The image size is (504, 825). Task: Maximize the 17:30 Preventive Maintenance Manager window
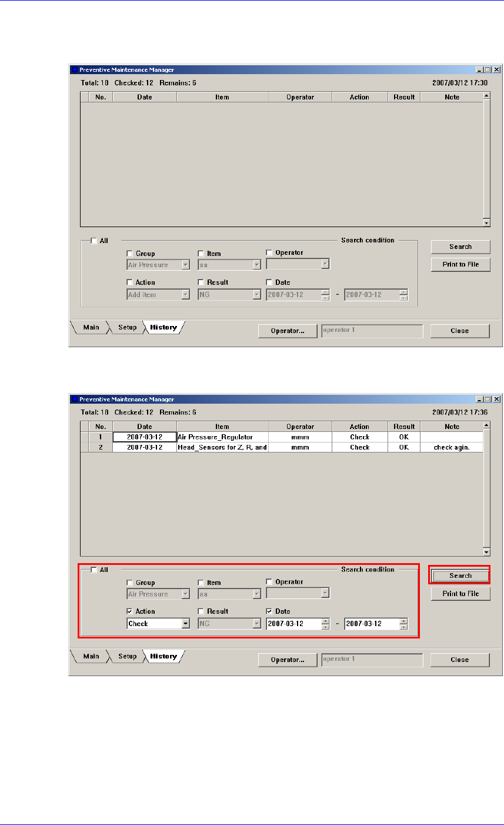(488, 70)
